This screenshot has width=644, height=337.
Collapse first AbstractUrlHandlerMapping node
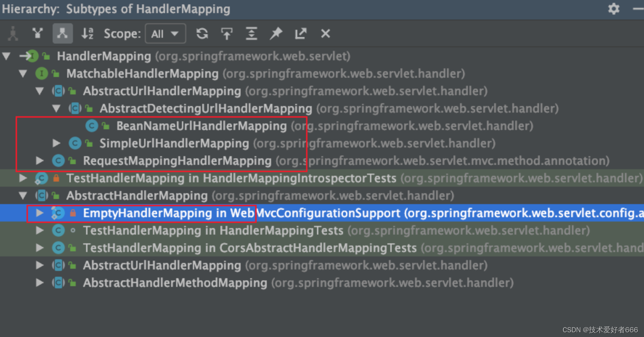(x=40, y=91)
